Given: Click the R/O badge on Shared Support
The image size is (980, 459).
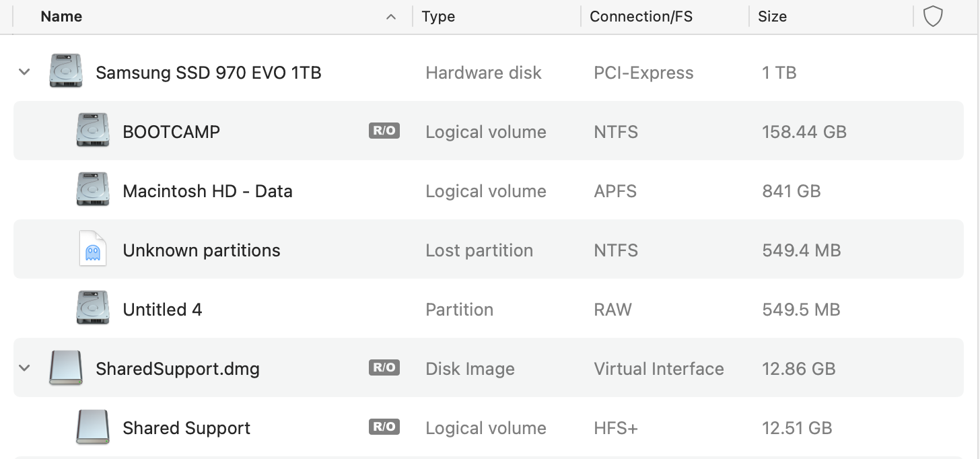Looking at the screenshot, I should [384, 427].
